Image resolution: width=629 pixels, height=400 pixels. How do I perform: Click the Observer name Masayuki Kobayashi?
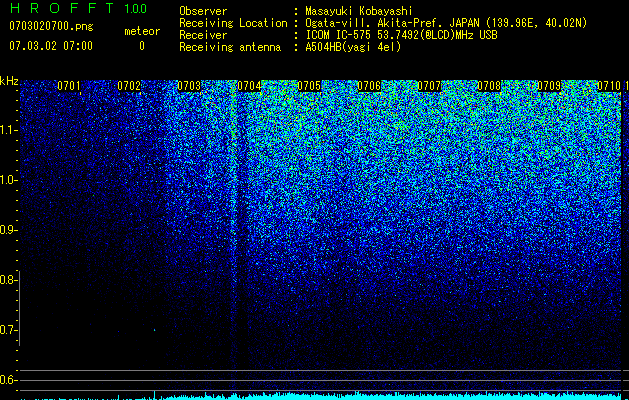pos(359,11)
